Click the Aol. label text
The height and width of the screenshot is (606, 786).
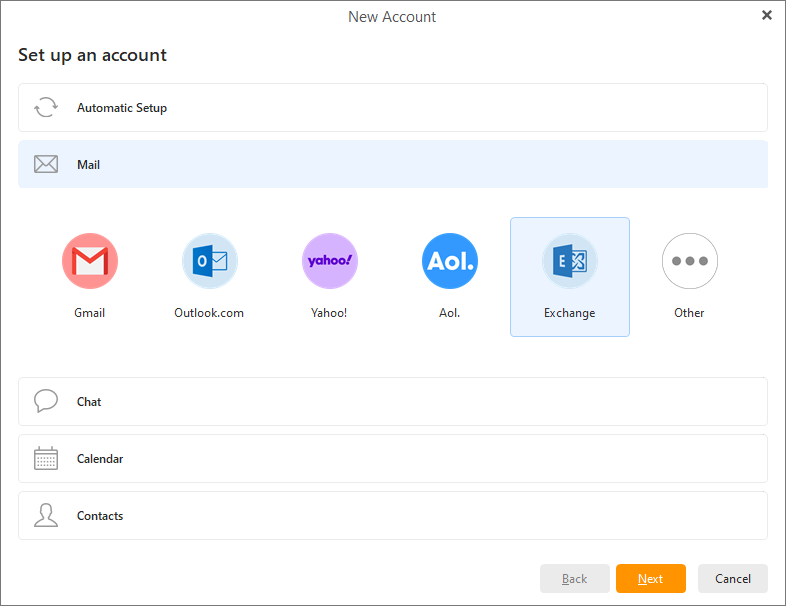450,313
